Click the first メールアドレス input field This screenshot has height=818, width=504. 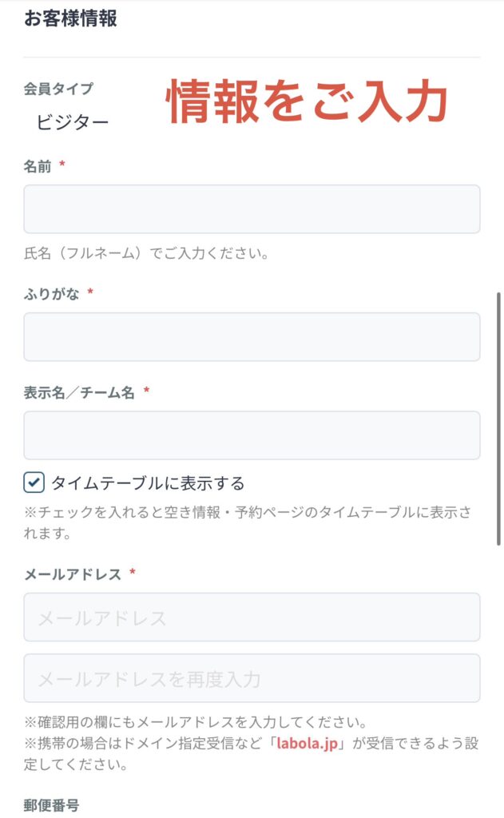click(252, 617)
